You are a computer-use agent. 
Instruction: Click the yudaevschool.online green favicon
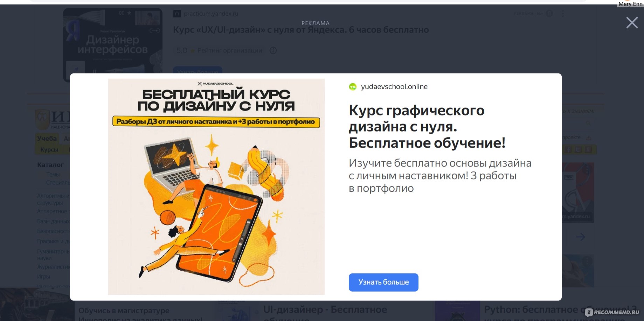coord(353,87)
